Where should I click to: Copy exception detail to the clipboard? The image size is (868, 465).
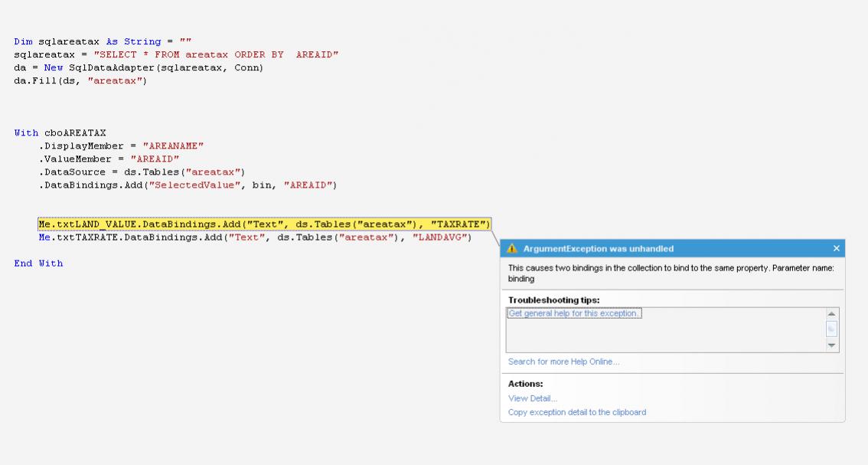[577, 412]
